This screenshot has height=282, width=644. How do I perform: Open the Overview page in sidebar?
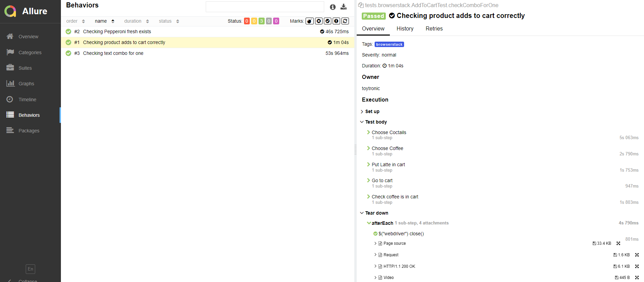[x=28, y=37]
